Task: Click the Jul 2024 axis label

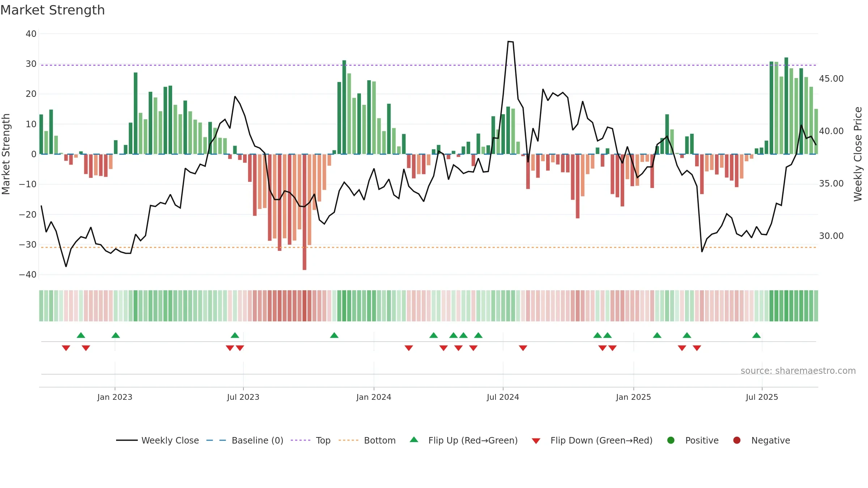Action: pyautogui.click(x=503, y=397)
